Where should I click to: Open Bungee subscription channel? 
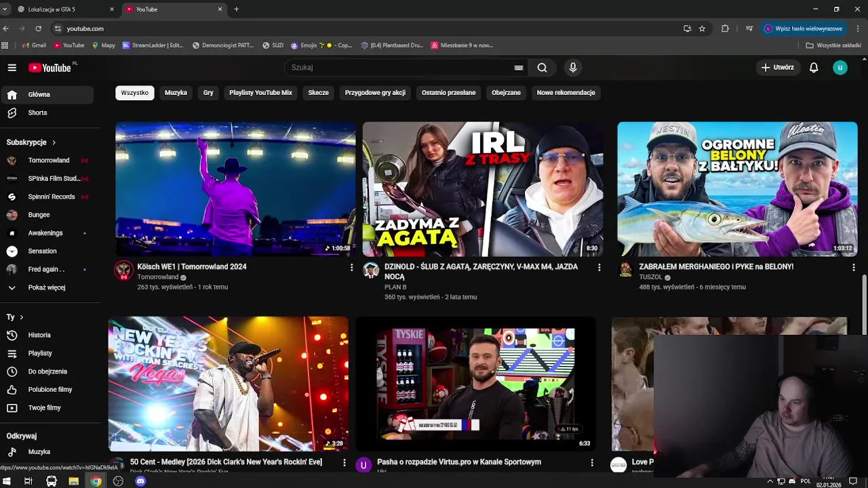[x=47, y=215]
